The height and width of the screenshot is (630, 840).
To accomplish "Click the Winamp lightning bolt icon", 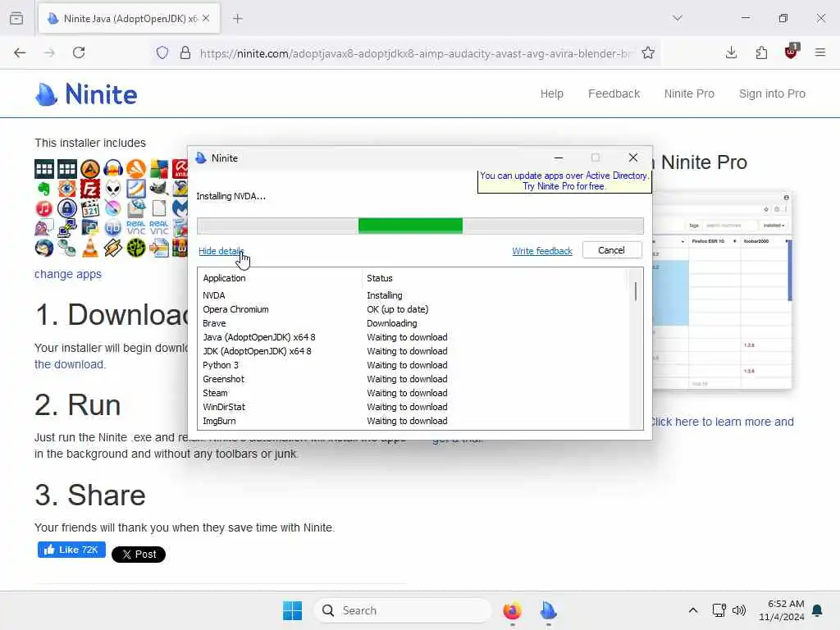I will [113, 248].
